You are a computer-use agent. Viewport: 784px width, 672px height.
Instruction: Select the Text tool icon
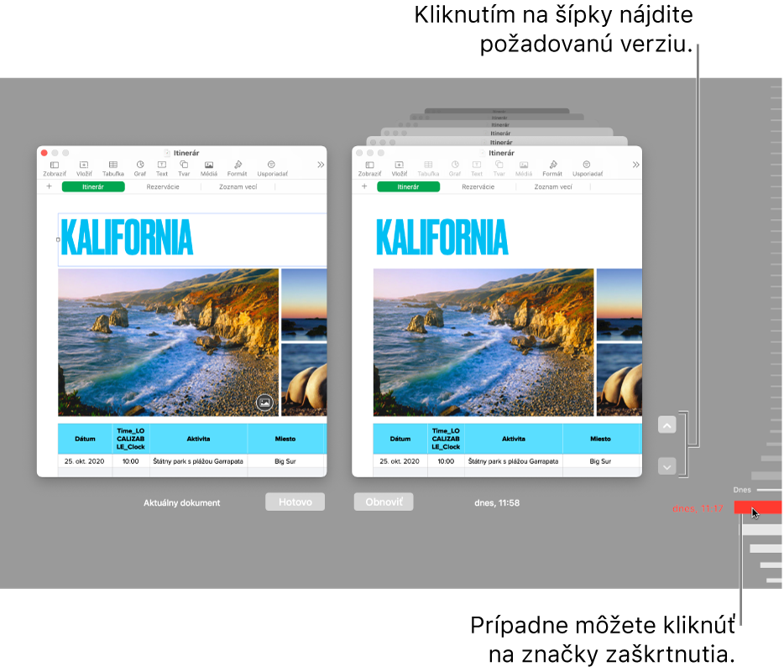[x=162, y=165]
